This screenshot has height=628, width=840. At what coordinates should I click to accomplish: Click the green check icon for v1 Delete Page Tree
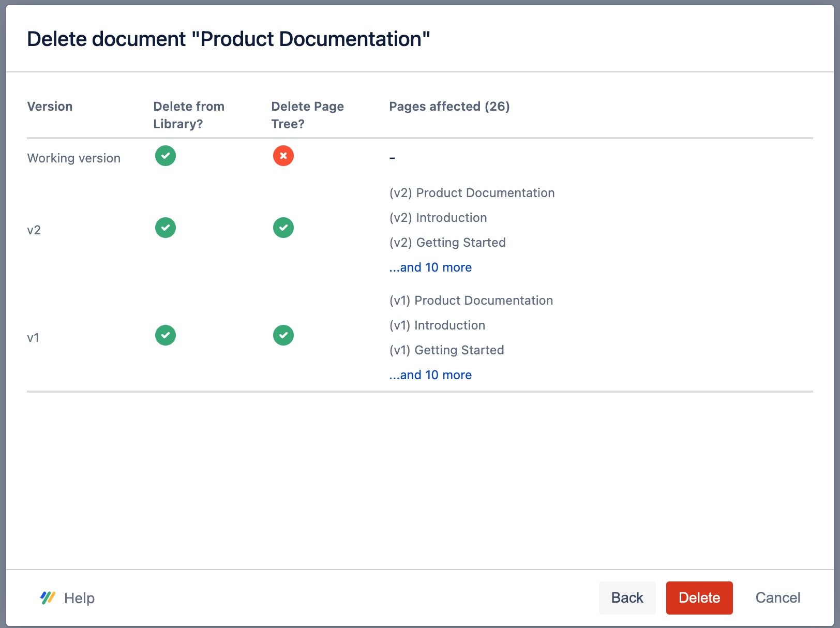click(x=283, y=335)
